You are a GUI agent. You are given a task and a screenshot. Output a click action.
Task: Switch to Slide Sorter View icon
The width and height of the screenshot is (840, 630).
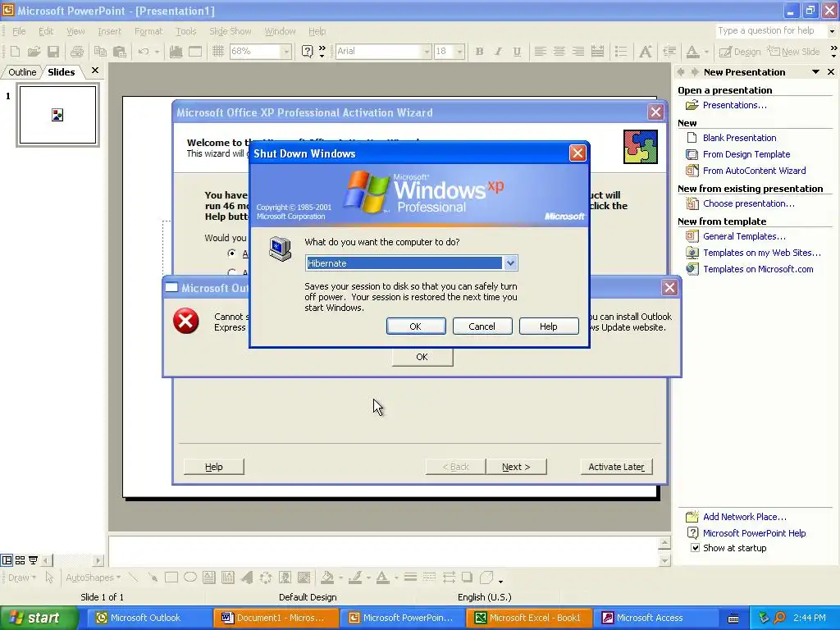pyautogui.click(x=20, y=560)
